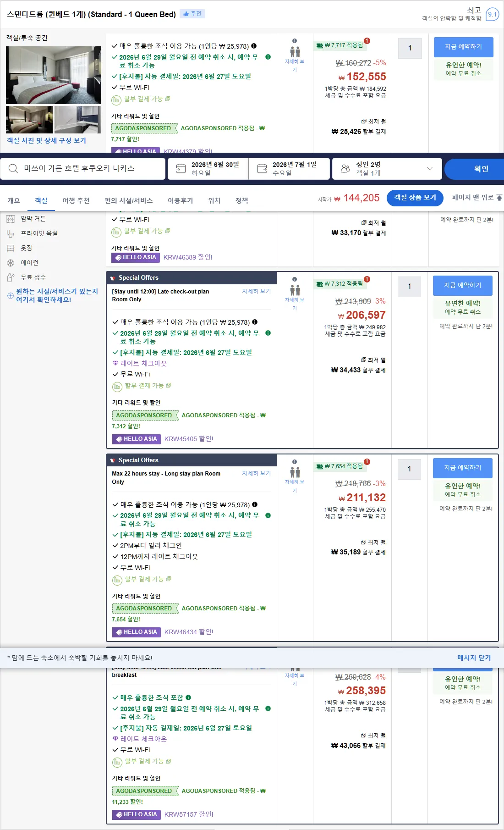The height and width of the screenshot is (830, 504).
Task: Click 지금 예약하기 for the 152,555 rate
Action: tap(463, 47)
